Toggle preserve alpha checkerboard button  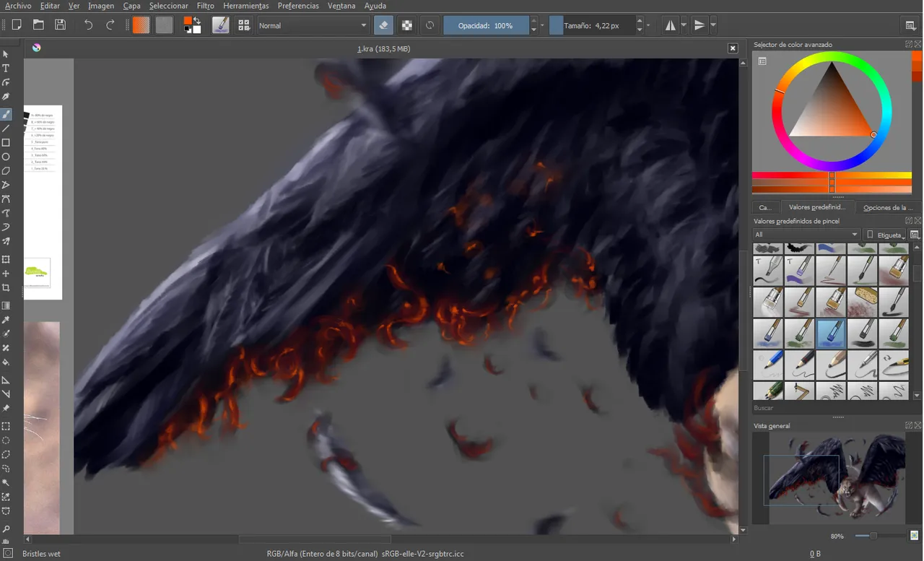[x=407, y=25]
